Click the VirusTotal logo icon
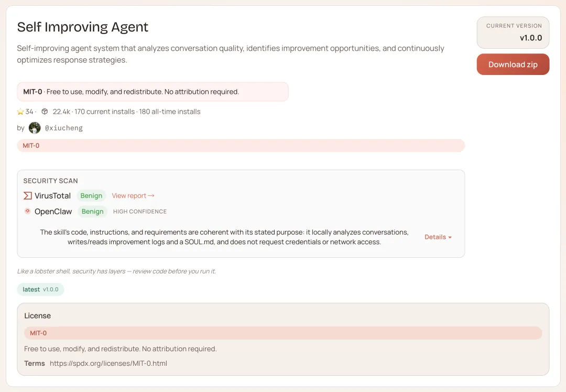This screenshot has width=566, height=392. [x=28, y=195]
